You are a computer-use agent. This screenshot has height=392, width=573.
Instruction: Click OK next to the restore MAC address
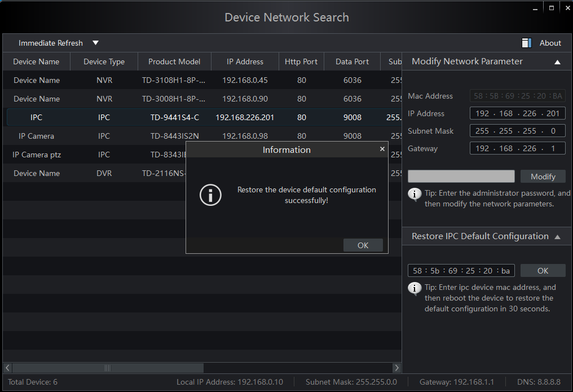[x=543, y=271]
